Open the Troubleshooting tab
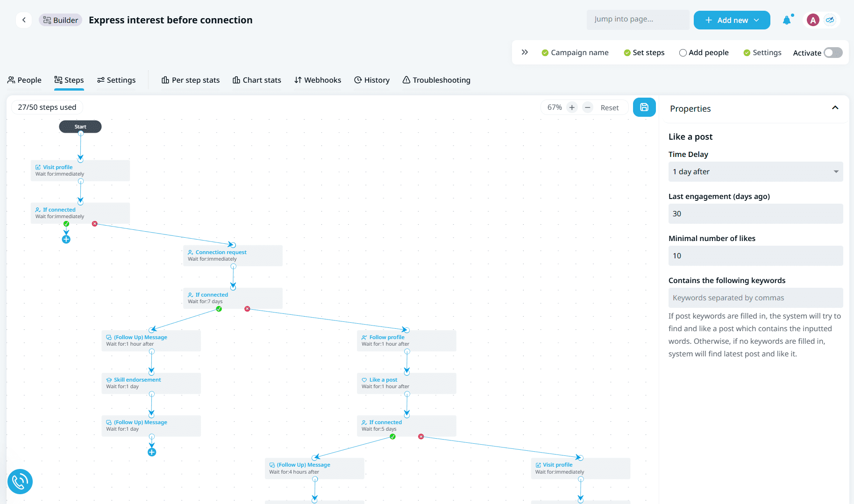 coord(436,80)
